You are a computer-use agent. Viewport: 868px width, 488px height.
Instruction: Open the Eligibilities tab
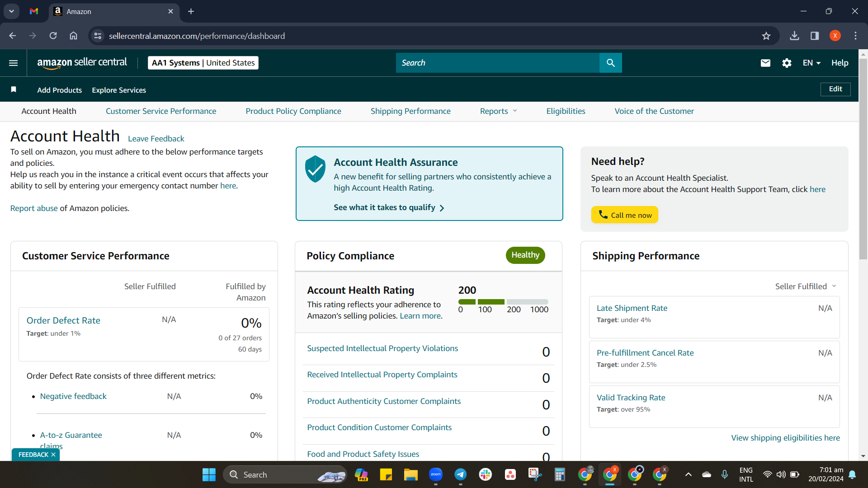(x=566, y=111)
